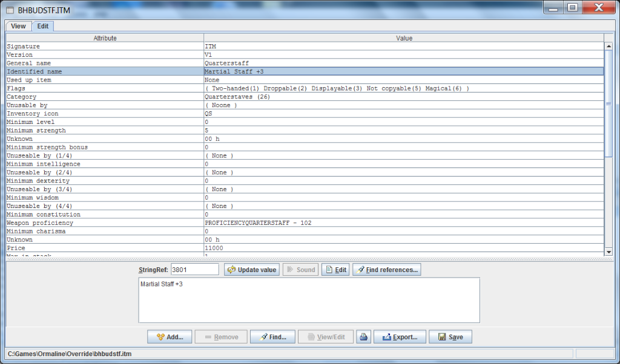Click the Update value button
The height and width of the screenshot is (364, 620).
pyautogui.click(x=252, y=270)
